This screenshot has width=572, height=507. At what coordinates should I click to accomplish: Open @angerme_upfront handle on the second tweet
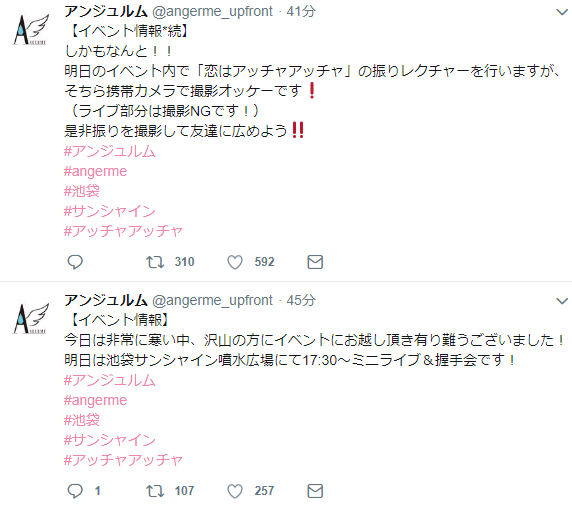pyautogui.click(x=212, y=301)
